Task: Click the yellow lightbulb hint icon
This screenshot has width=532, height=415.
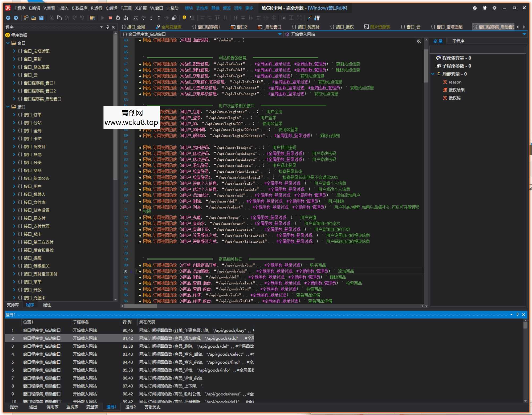Action: [x=184, y=18]
